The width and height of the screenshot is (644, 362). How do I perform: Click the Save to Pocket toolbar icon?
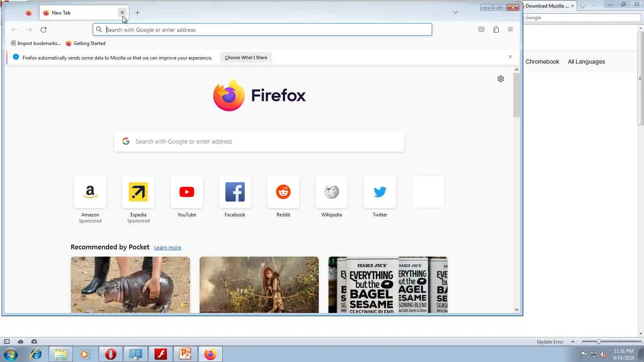click(481, 29)
